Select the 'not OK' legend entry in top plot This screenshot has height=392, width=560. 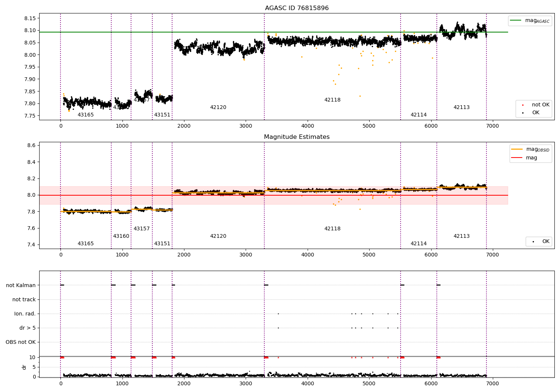pos(541,105)
